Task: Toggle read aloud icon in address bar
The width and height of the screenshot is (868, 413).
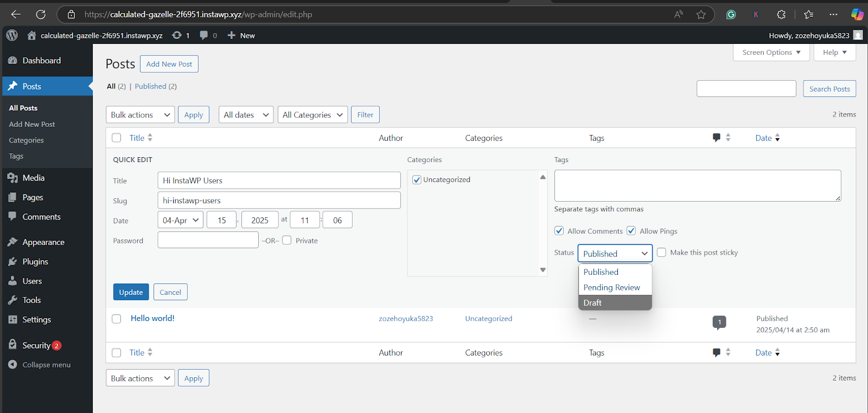Action: pos(679,14)
